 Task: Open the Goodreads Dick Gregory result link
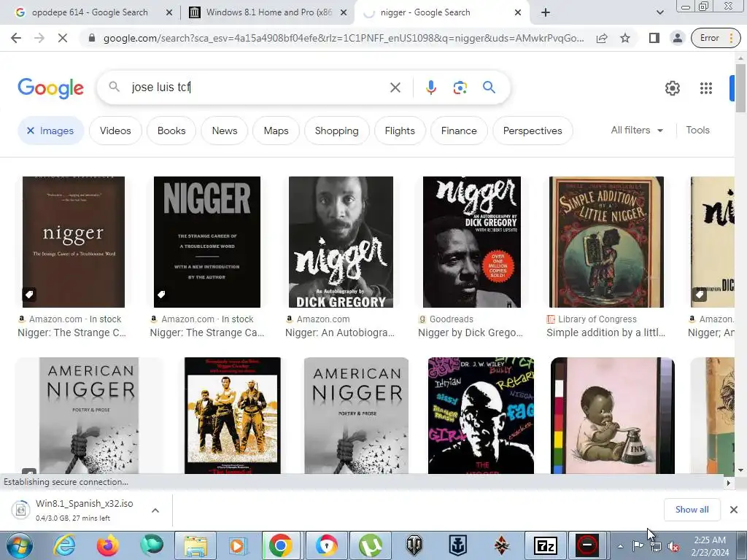471,332
